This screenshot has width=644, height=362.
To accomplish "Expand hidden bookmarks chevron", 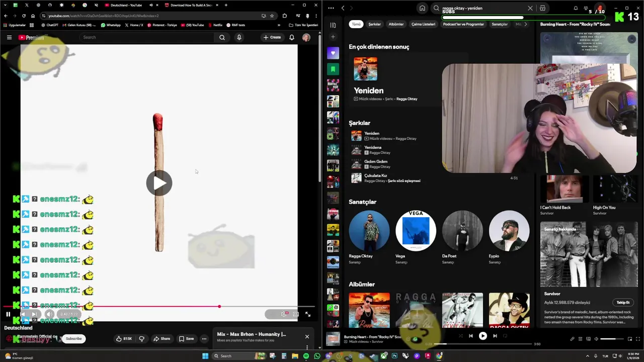I will 279,25.
